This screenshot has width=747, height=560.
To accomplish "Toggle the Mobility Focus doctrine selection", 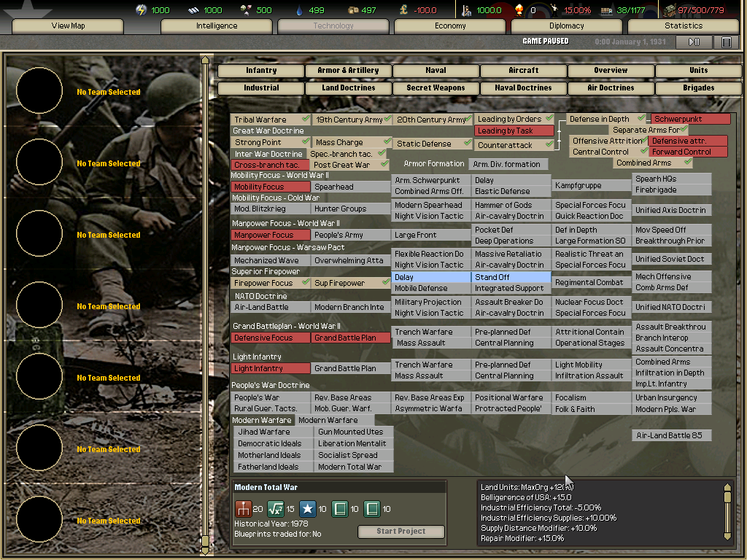I will pos(270,187).
